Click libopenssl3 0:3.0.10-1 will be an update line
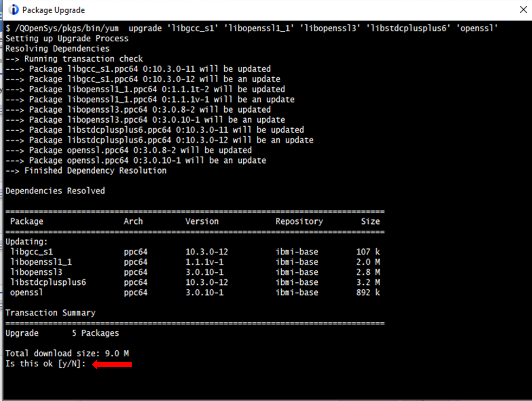Viewport: 532px width, 401px height. [x=145, y=120]
